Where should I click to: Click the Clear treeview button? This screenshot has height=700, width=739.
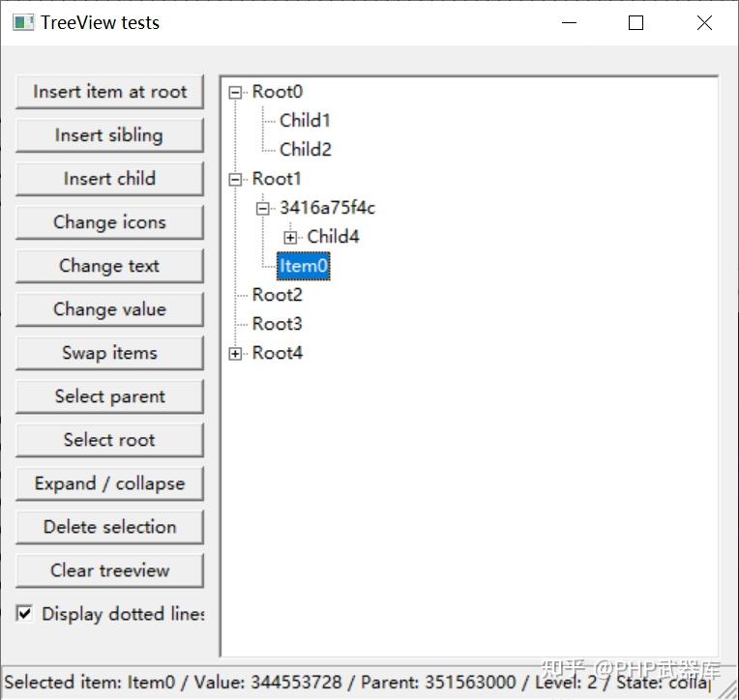110,570
